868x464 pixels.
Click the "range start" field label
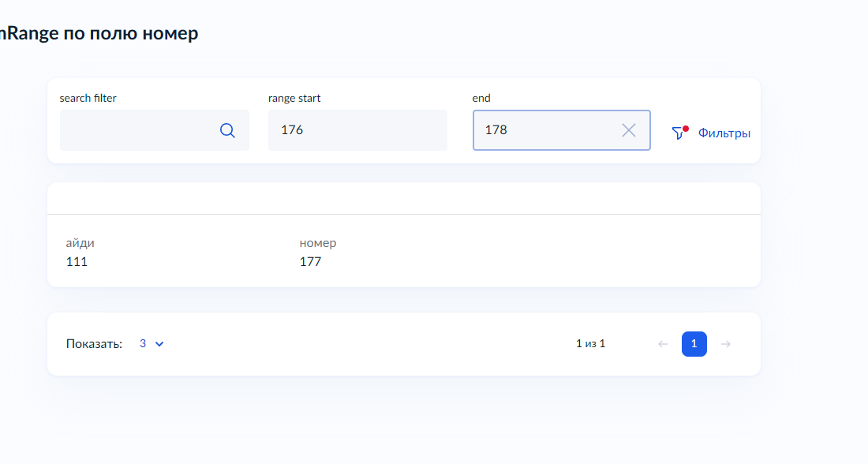[294, 99]
